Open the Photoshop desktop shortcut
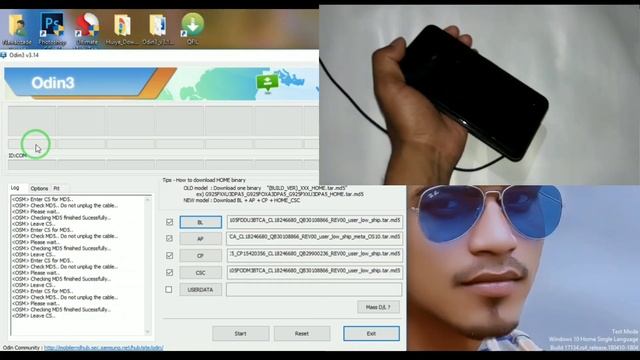The image size is (640, 360). click(52, 29)
